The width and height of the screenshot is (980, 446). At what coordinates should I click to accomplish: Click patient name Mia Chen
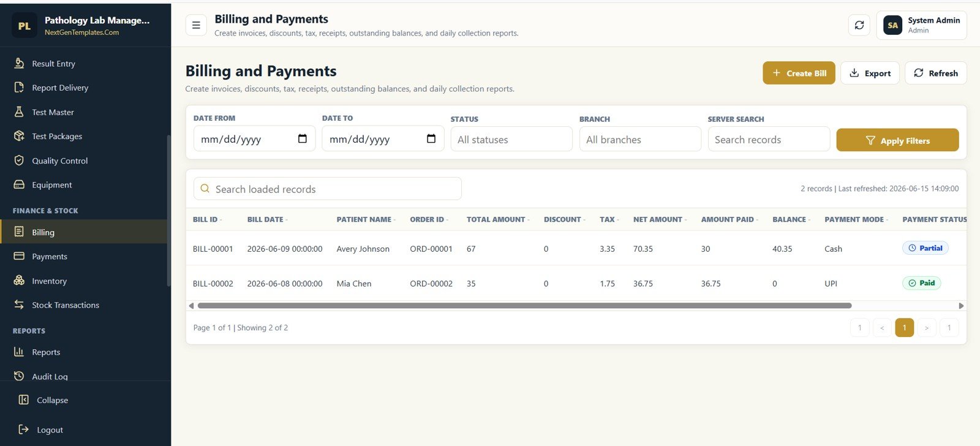354,284
